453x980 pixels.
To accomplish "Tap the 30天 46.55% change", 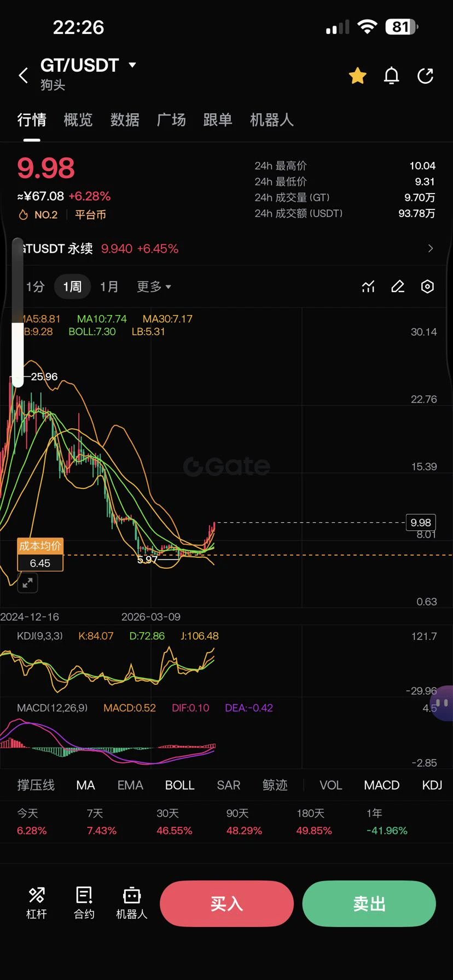I will pyautogui.click(x=174, y=822).
